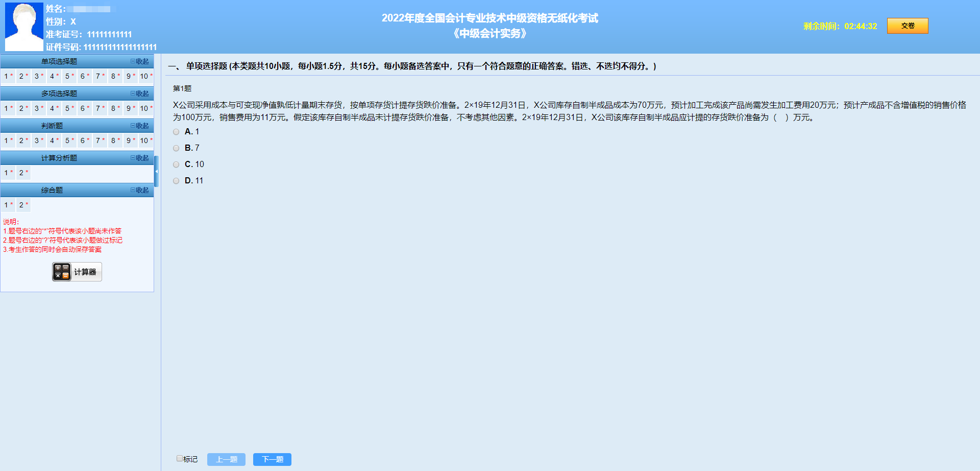The width and height of the screenshot is (980, 471).
Task: Open the 计算器 calculator tool
Action: pyautogui.click(x=76, y=271)
